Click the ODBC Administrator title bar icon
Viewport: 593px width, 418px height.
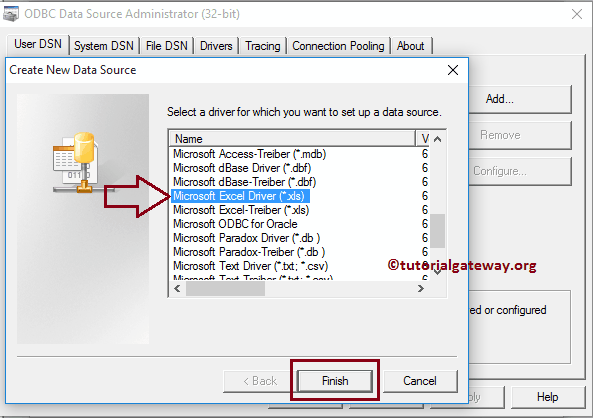[x=11, y=14]
